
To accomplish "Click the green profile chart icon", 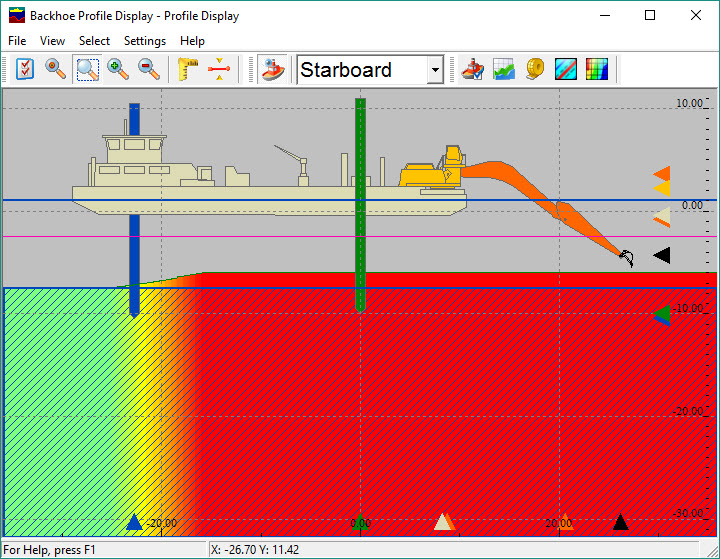I will pyautogui.click(x=504, y=69).
